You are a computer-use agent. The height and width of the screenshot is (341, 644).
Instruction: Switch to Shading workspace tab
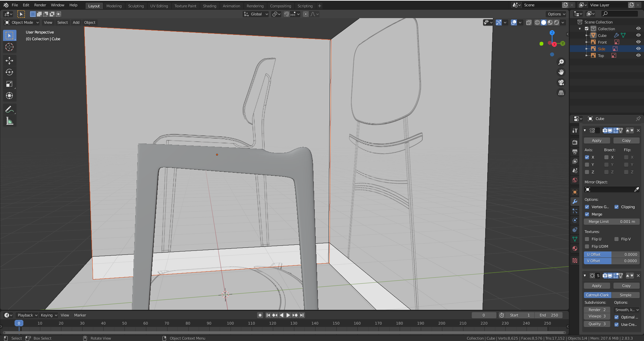coord(209,6)
